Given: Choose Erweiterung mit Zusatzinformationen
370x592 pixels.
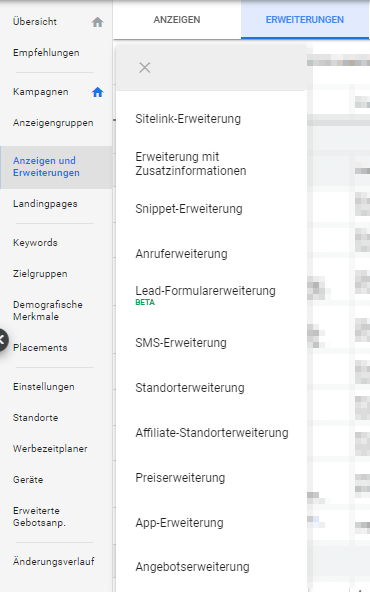Looking at the screenshot, I should 191,163.
